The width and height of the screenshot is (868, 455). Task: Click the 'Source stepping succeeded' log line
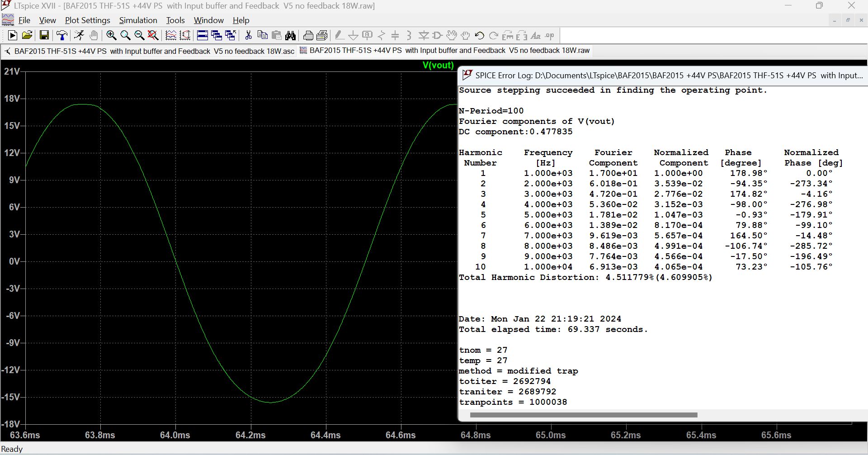coord(613,90)
